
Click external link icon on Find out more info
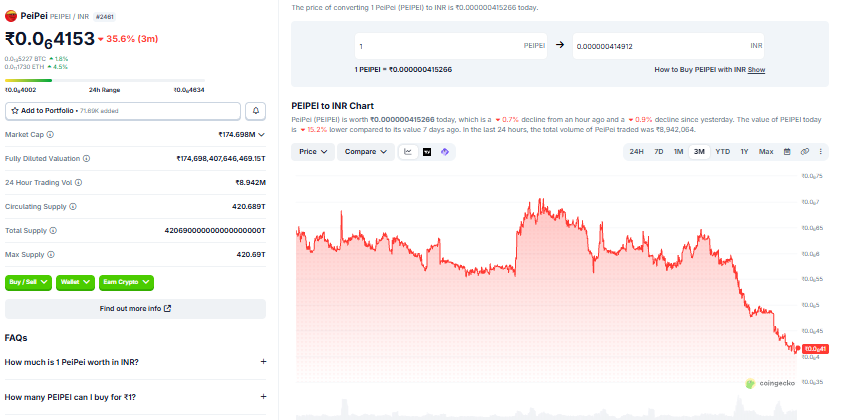click(x=167, y=309)
